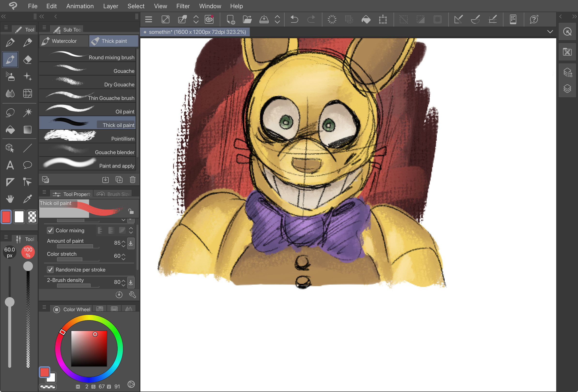Create new canvas from command bar

[231, 19]
